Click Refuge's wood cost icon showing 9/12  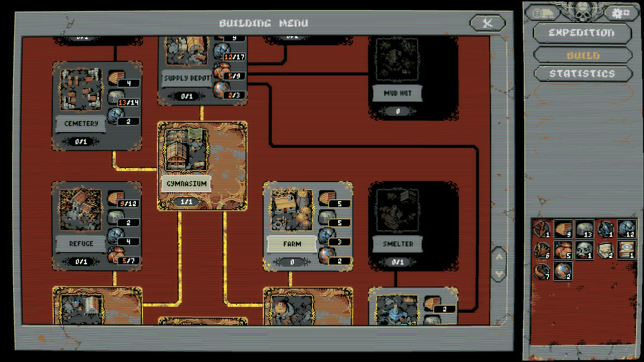[x=116, y=199]
